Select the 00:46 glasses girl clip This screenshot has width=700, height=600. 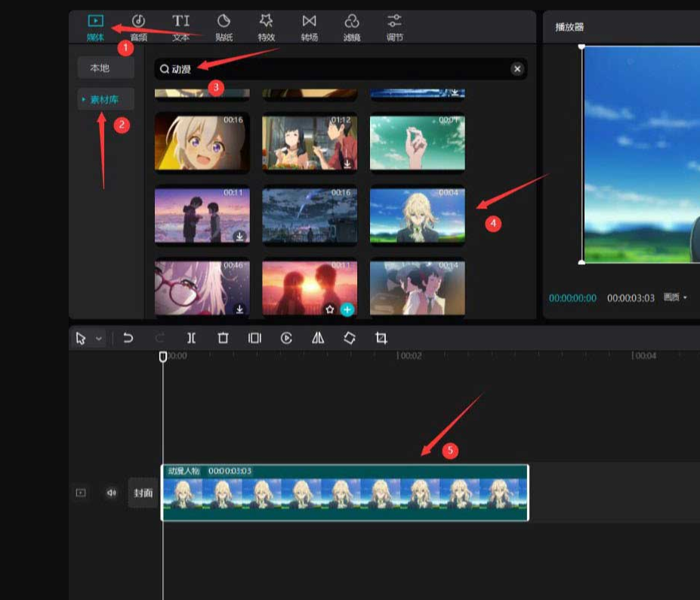click(202, 288)
